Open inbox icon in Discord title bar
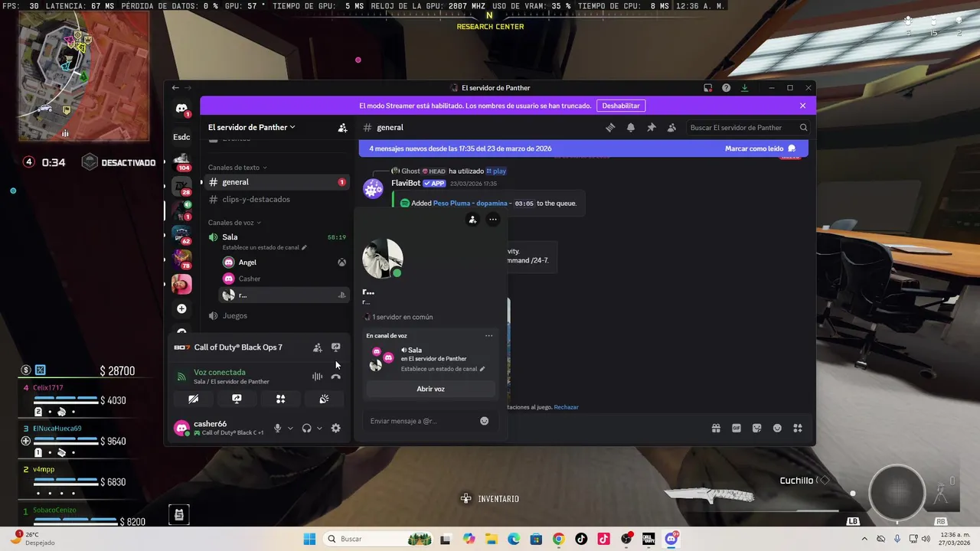Screen dimensions: 980x551 [x=708, y=88]
